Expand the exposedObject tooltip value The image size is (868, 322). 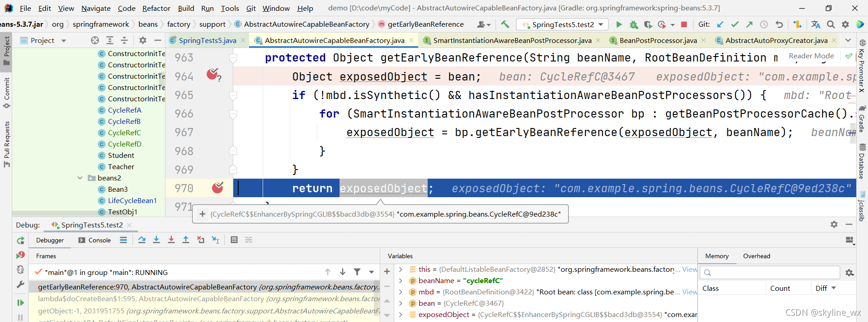(x=203, y=214)
